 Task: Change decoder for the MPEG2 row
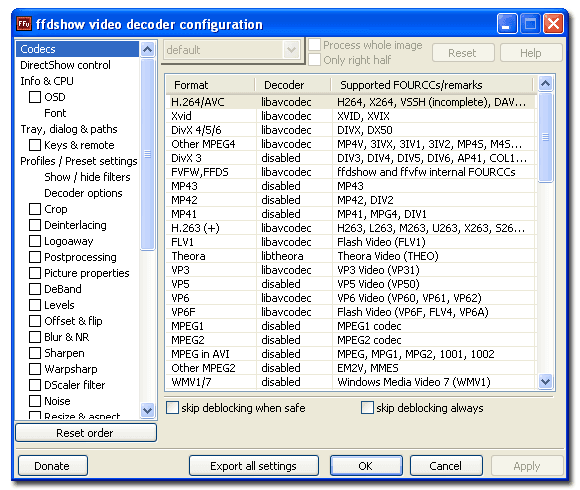(294, 340)
